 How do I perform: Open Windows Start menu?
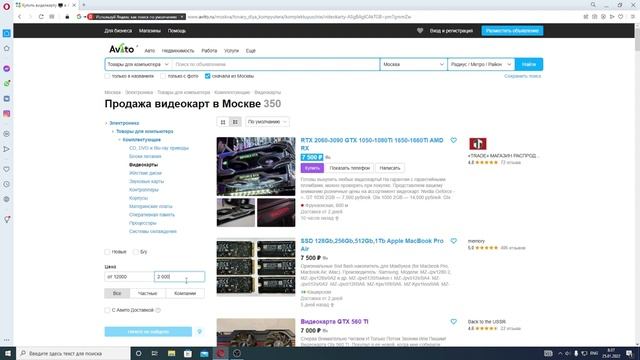point(8,353)
